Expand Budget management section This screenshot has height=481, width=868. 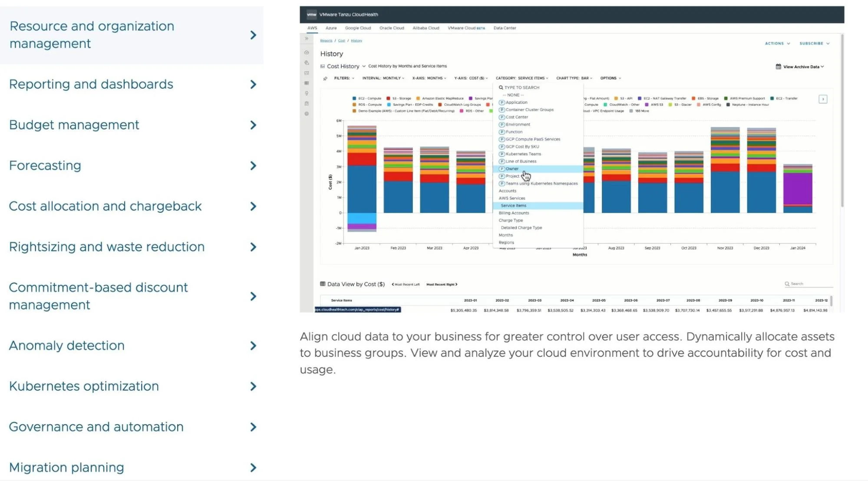[132, 125]
